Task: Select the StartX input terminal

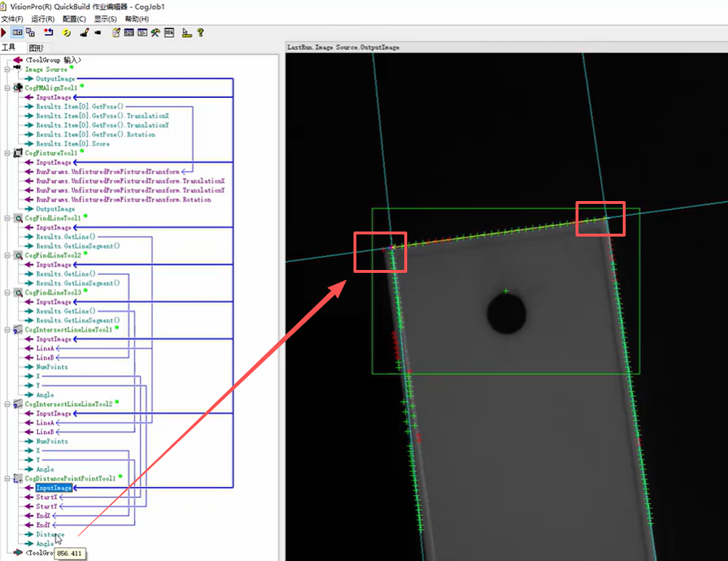Action: pos(47,497)
